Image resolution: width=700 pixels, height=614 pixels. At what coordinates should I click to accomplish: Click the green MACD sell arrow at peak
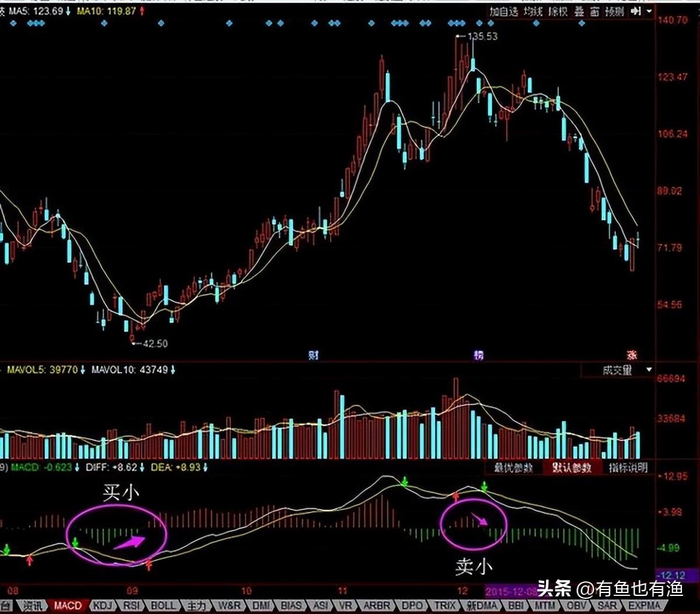[404, 482]
